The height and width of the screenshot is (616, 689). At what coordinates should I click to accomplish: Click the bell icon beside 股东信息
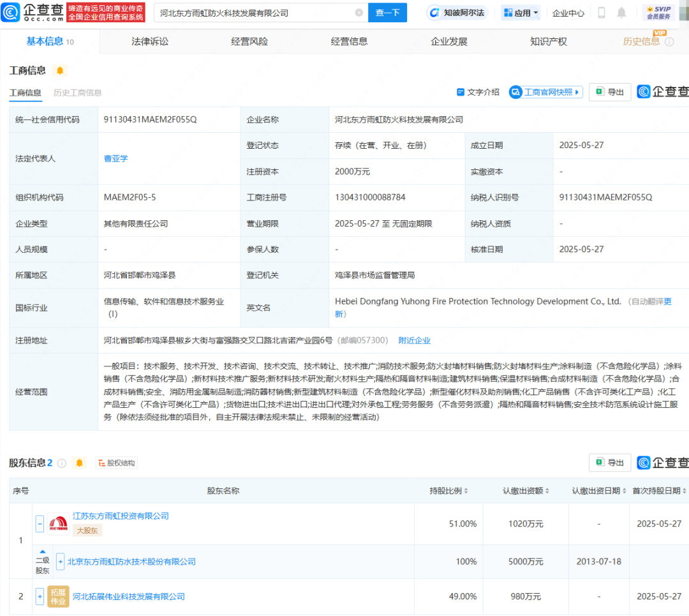[x=80, y=463]
